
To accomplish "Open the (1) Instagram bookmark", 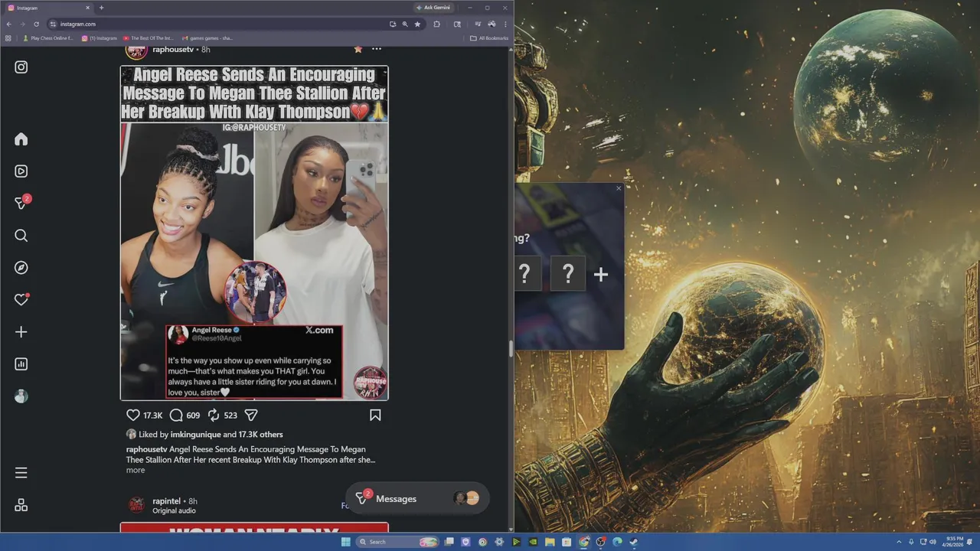I will (100, 37).
